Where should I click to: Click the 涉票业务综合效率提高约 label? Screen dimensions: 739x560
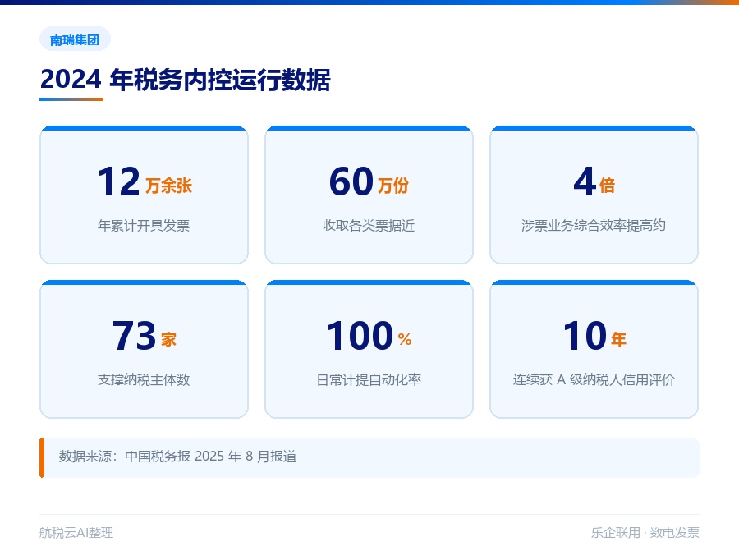[x=594, y=225]
